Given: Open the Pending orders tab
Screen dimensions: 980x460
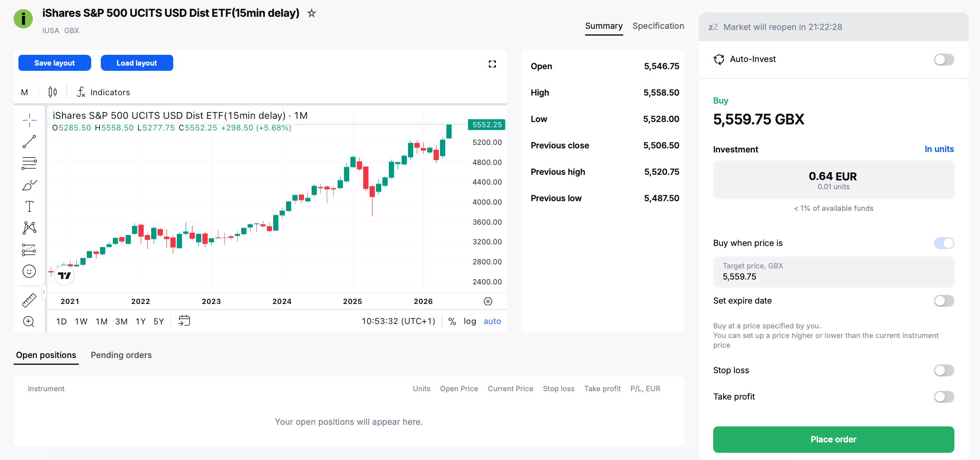Looking at the screenshot, I should point(121,355).
